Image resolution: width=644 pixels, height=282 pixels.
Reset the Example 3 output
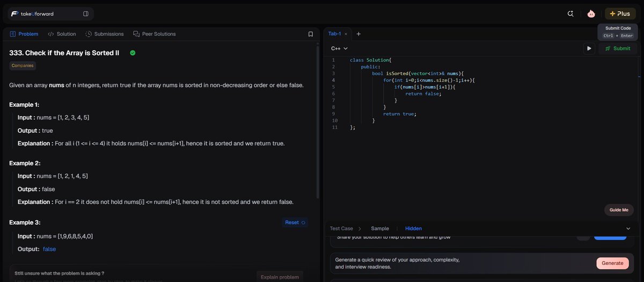(295, 222)
